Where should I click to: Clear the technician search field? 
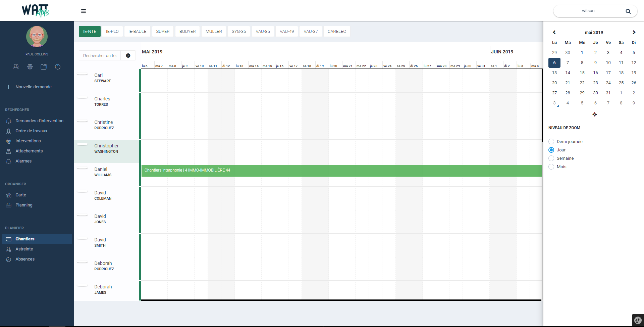128,56
